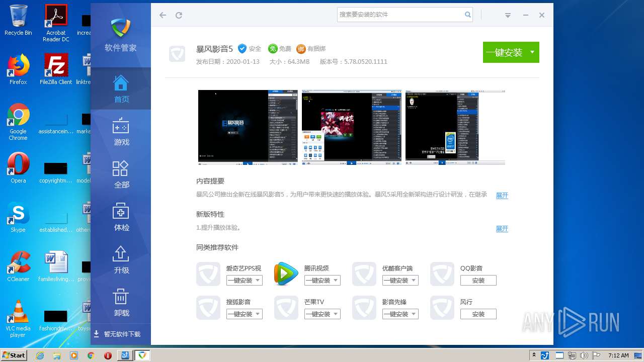This screenshot has height=362, width=644.
Task: Open the 卸载 uninstall section
Action: [121, 303]
